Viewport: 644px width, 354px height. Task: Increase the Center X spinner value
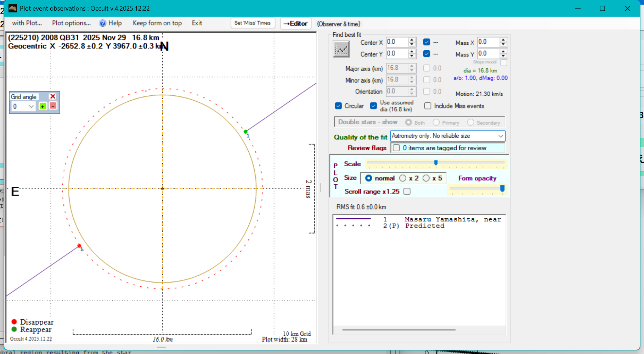412,40
